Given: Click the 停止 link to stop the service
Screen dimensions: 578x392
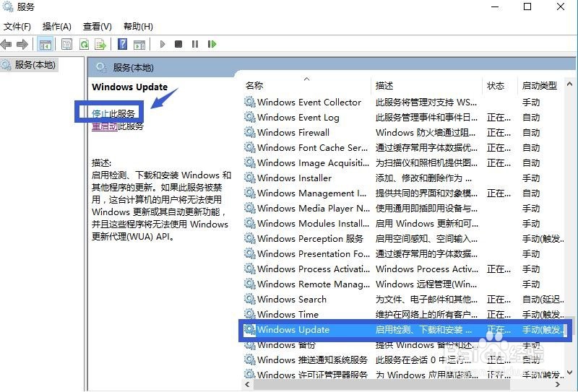Looking at the screenshot, I should [100, 113].
